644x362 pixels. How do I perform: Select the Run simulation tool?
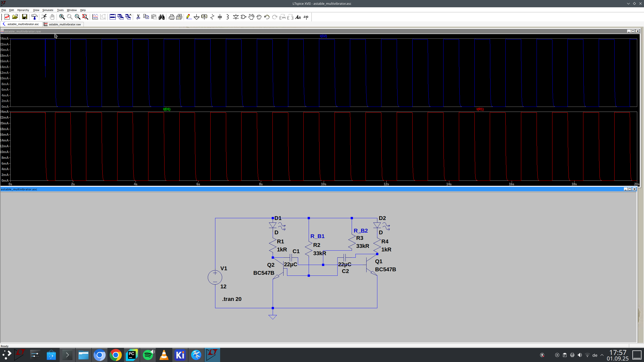tap(44, 17)
